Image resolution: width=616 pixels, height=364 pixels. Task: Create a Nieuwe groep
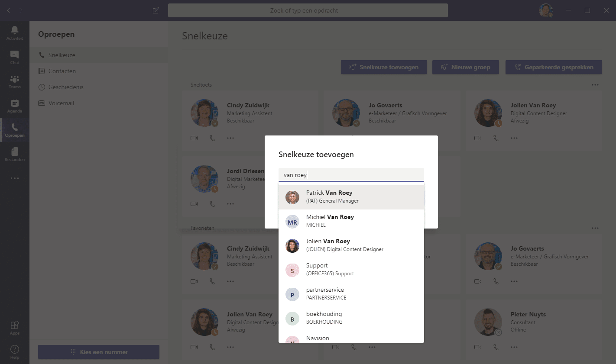(466, 67)
